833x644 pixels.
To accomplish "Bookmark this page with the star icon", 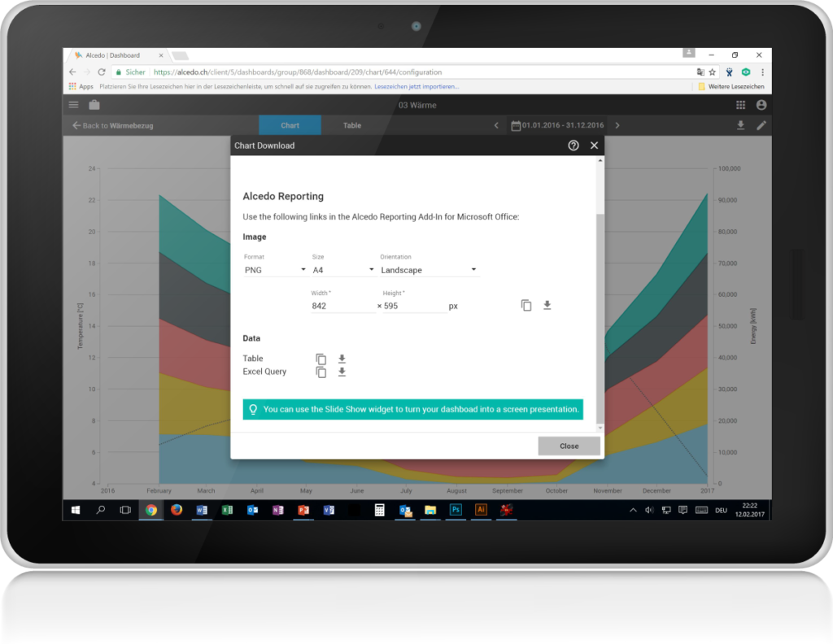I will 713,72.
